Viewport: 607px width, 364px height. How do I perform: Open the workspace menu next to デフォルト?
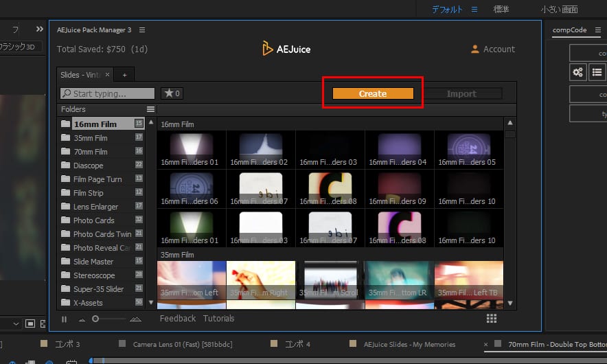[474, 10]
